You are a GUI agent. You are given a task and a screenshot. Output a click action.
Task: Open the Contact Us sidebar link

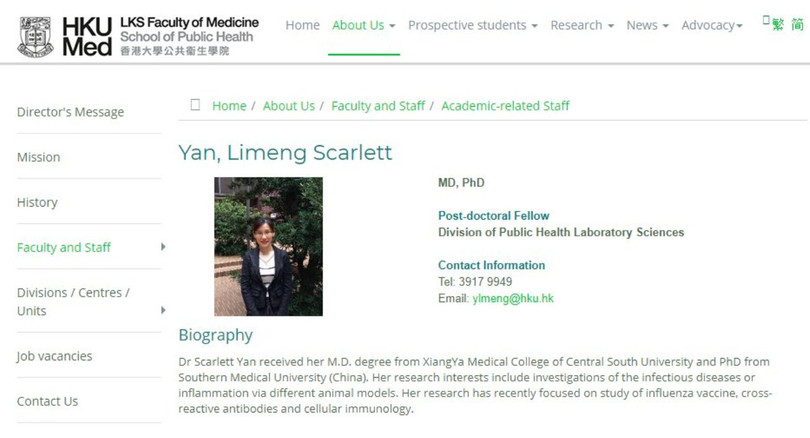[x=47, y=401]
